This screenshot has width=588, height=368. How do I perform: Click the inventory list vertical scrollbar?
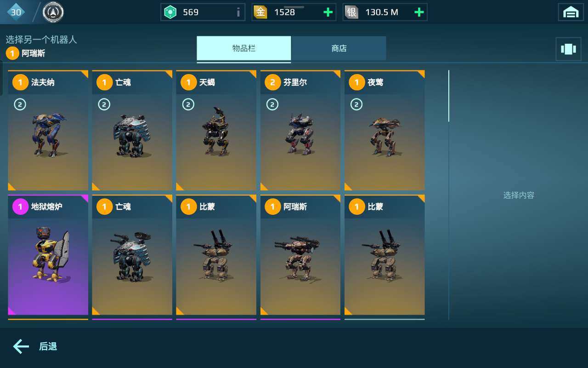(x=449, y=96)
